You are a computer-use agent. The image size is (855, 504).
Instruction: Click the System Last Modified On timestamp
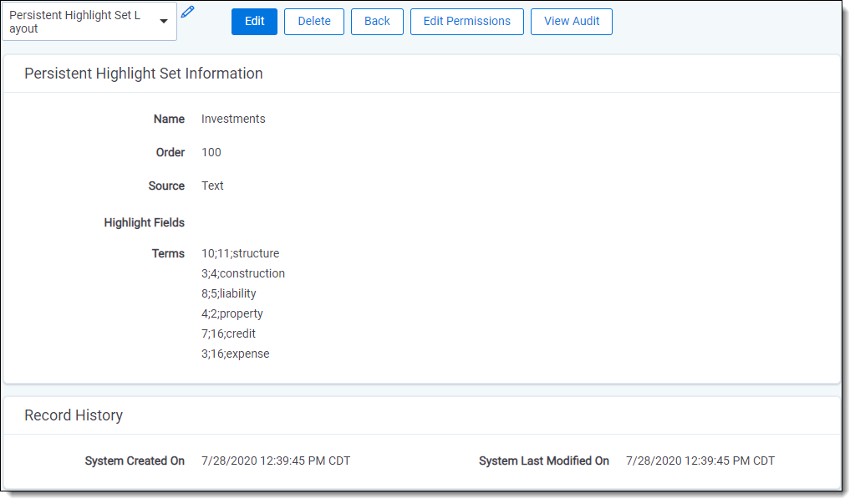(x=700, y=461)
